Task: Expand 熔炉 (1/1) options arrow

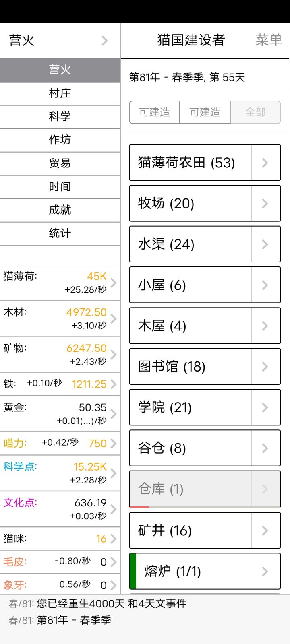Action: [265, 571]
